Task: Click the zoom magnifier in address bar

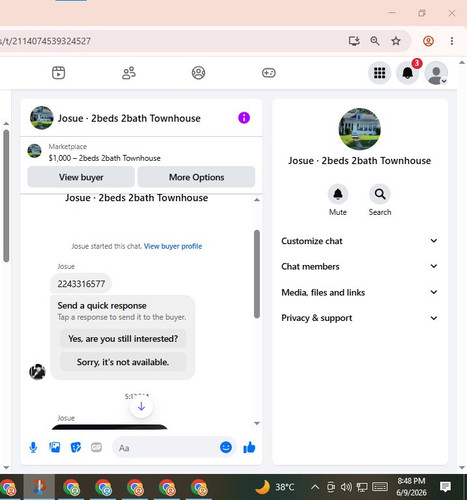Action: [x=375, y=41]
